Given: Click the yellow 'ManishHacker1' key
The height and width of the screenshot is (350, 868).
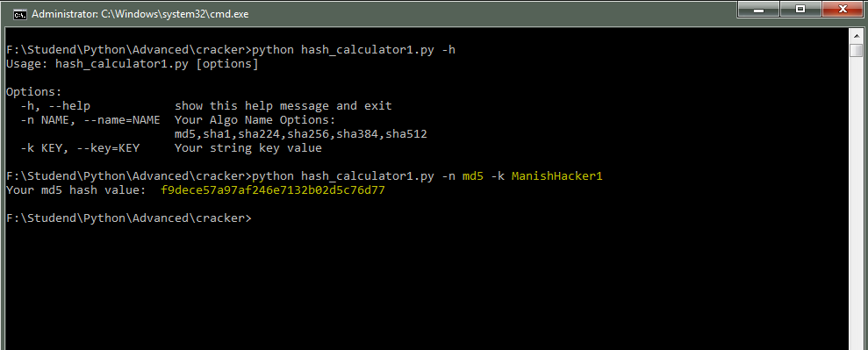Looking at the screenshot, I should click(x=557, y=176).
